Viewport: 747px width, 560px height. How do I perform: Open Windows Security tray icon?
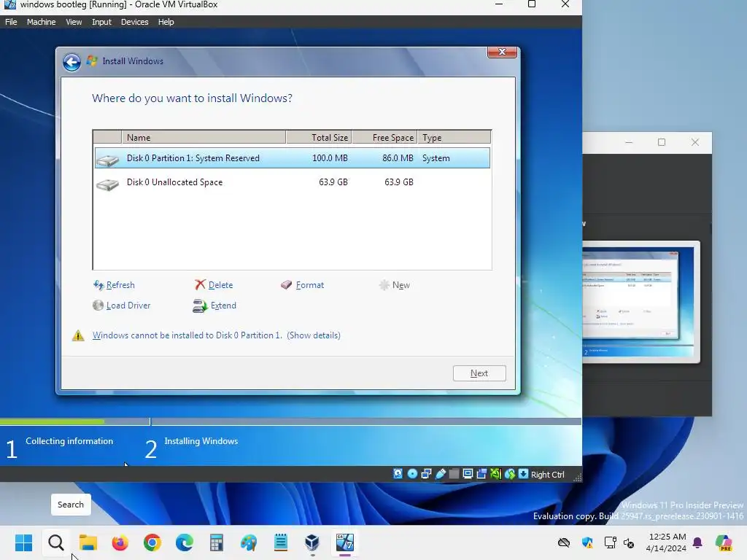click(x=587, y=542)
